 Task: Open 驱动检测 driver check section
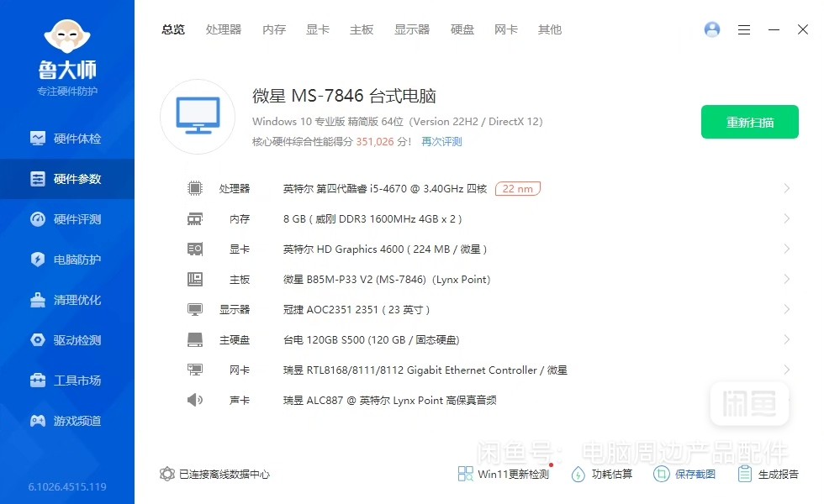66,340
